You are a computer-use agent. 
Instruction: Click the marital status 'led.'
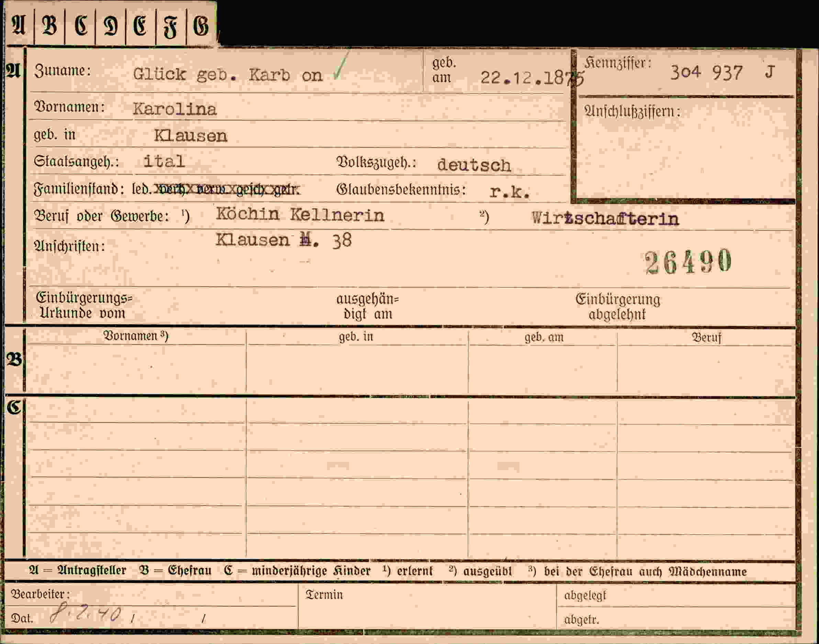(142, 189)
